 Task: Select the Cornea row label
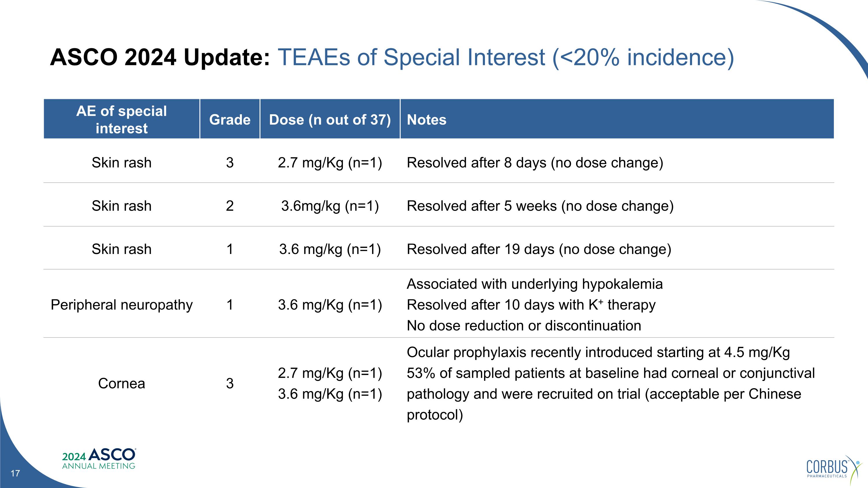pyautogui.click(x=122, y=383)
